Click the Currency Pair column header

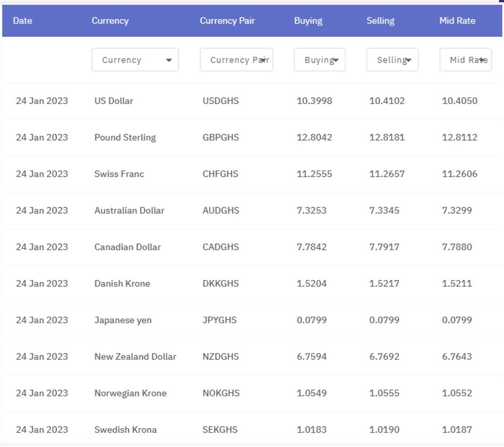tap(227, 21)
